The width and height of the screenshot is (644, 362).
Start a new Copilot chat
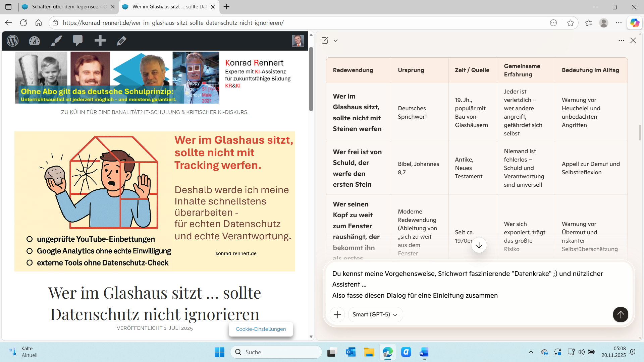tap(325, 41)
